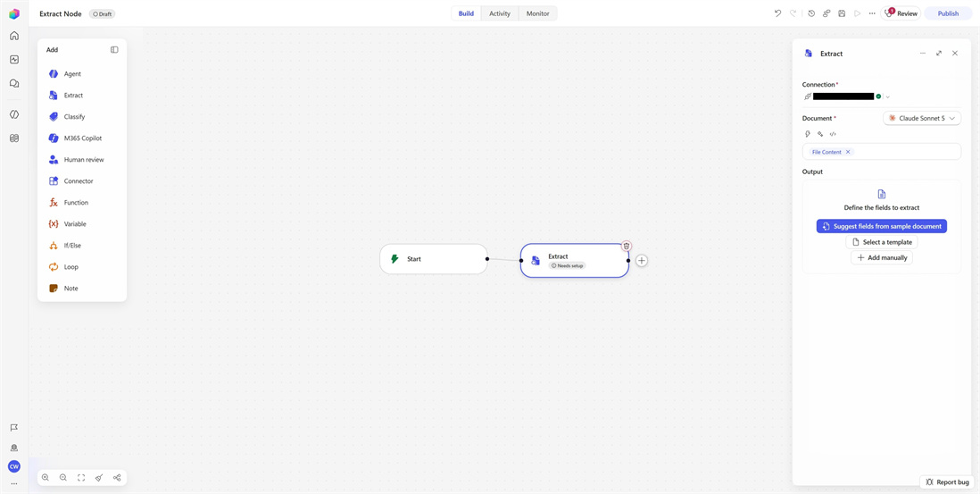
Task: Open the CW user avatar menu
Action: pyautogui.click(x=13, y=466)
